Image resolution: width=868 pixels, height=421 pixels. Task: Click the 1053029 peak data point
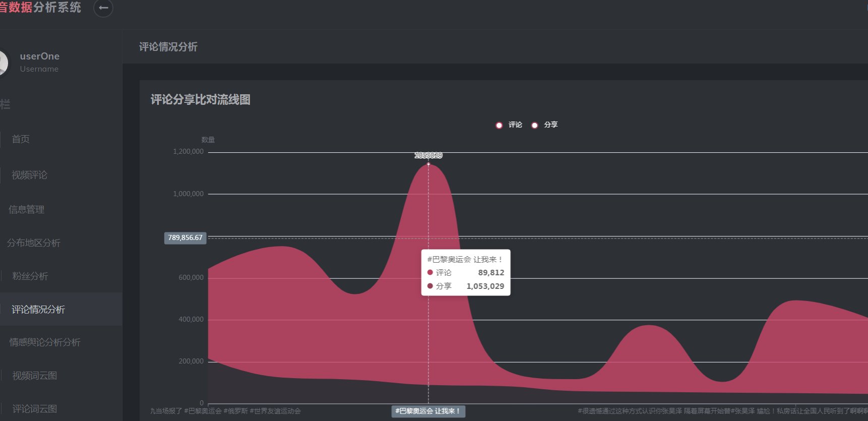(x=428, y=164)
